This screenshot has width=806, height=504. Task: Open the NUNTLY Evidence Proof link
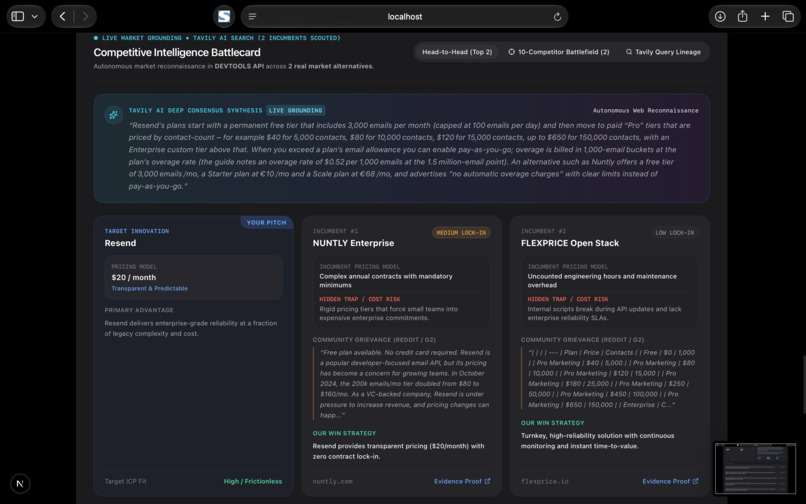(x=462, y=481)
